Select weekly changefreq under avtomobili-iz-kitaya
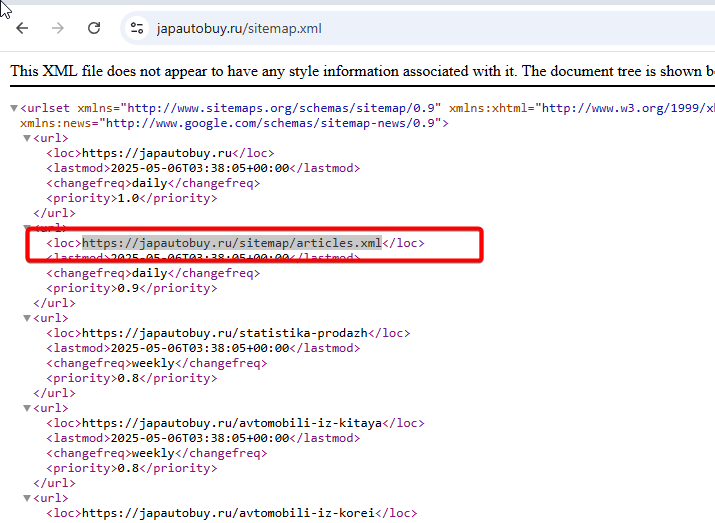This screenshot has height=523, width=715. coord(153,453)
